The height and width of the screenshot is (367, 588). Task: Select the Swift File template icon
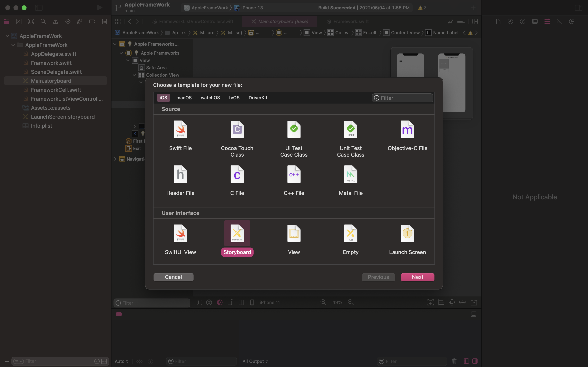pos(180,130)
